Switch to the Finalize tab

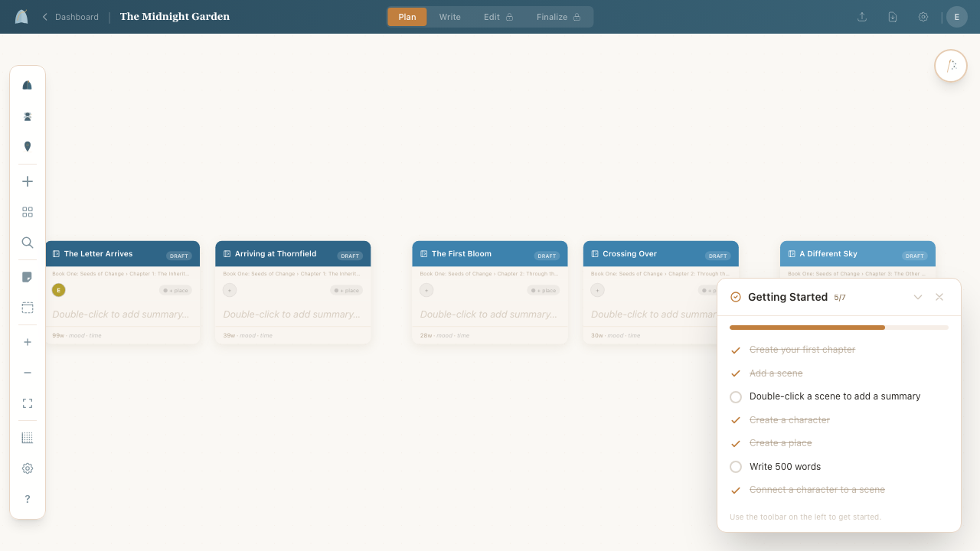pos(554,16)
